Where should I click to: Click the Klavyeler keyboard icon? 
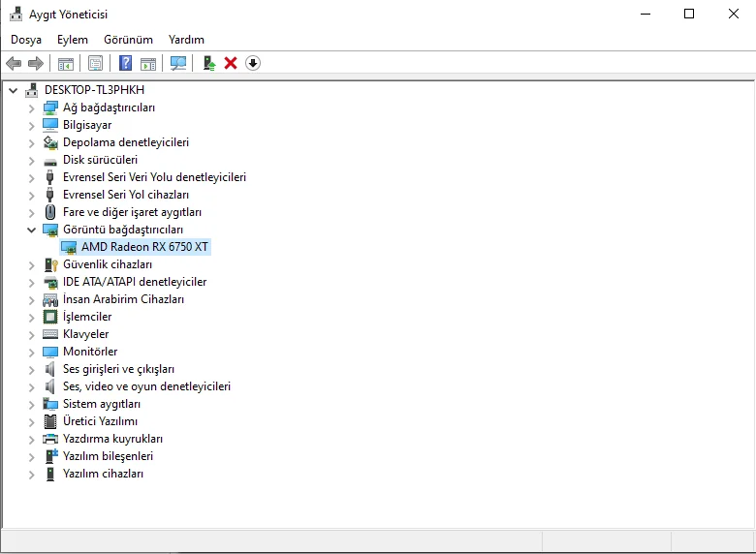tap(50, 334)
